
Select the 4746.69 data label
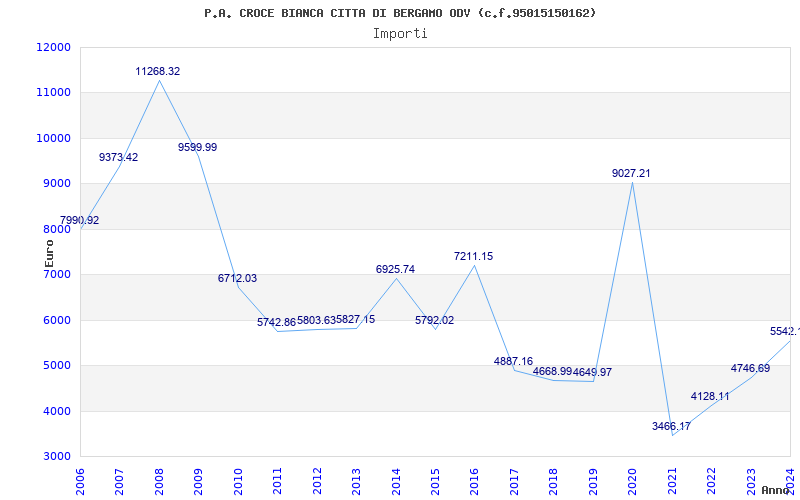750,368
